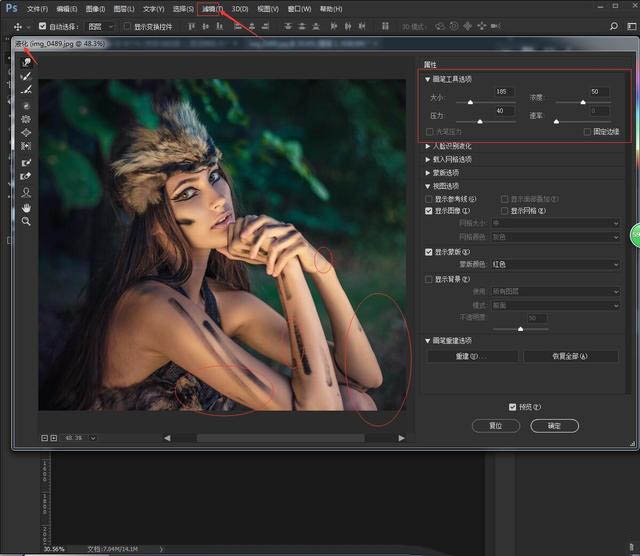
Task: Toggle the 预览 (Preview) checkbox
Action: coord(513,407)
